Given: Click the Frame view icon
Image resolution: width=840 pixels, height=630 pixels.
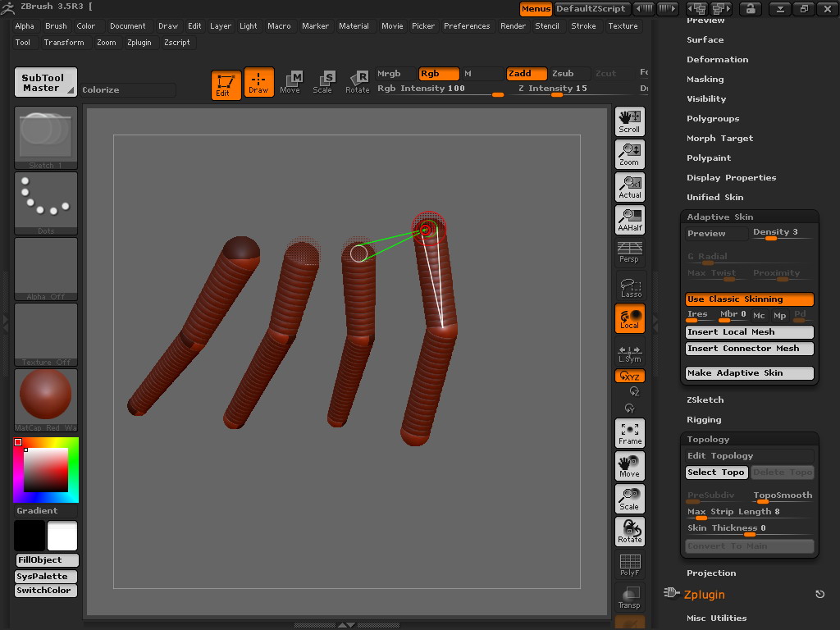Looking at the screenshot, I should [629, 433].
